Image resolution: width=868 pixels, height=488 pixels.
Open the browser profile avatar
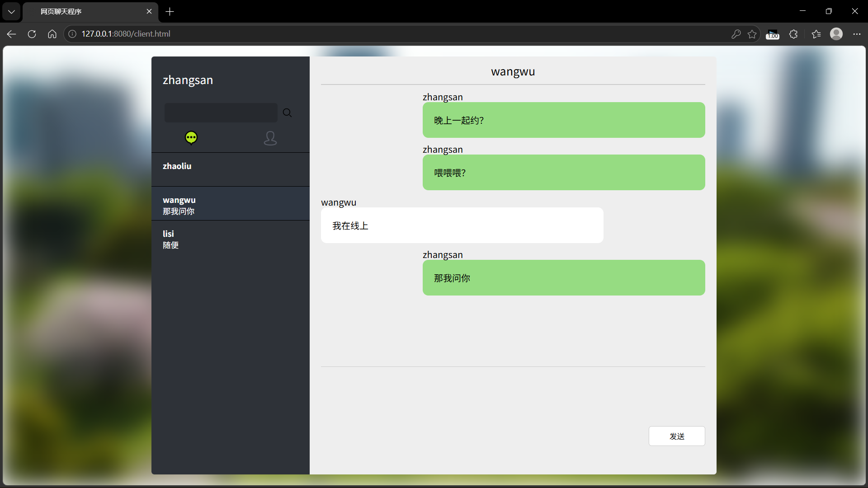coord(836,34)
